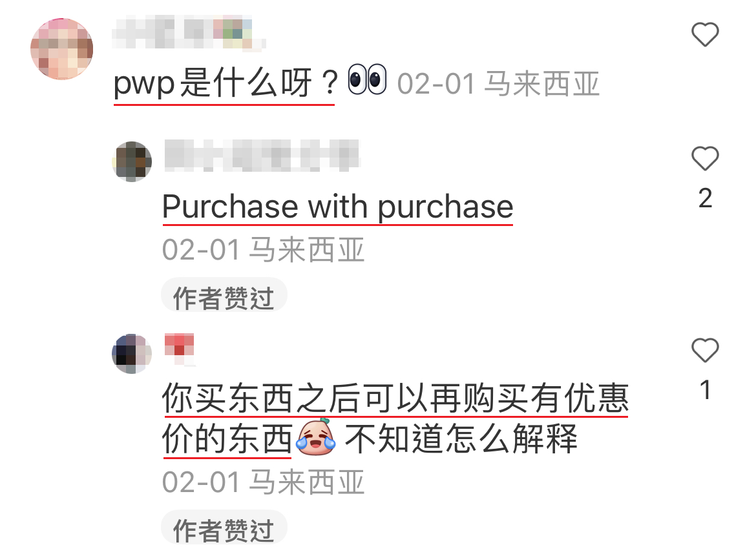Screen dimensions: 756x556
Task: Tap "作者赞过" badge under "Purchase with purchase"
Action: click(224, 295)
